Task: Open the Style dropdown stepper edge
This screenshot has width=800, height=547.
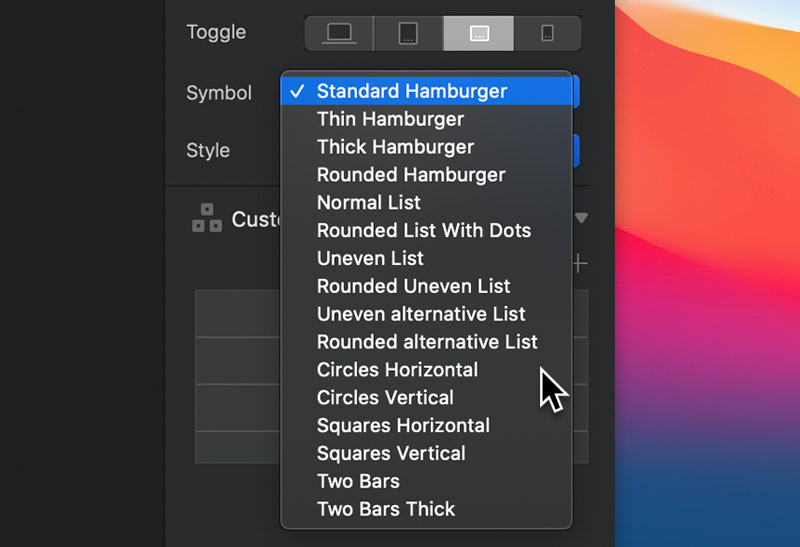Action: (576, 151)
